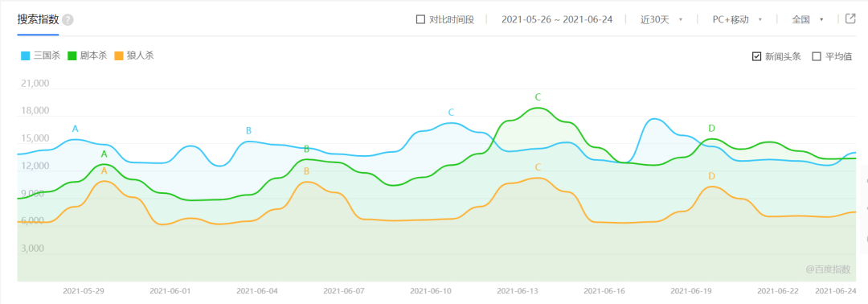Select the 搜索指数 tab
Screen dimensions: 868x304
pos(38,20)
